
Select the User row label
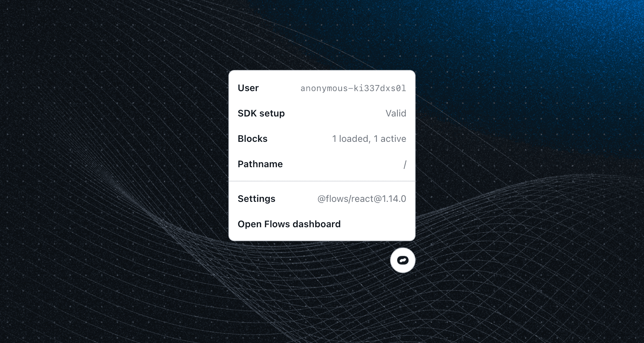coord(248,88)
